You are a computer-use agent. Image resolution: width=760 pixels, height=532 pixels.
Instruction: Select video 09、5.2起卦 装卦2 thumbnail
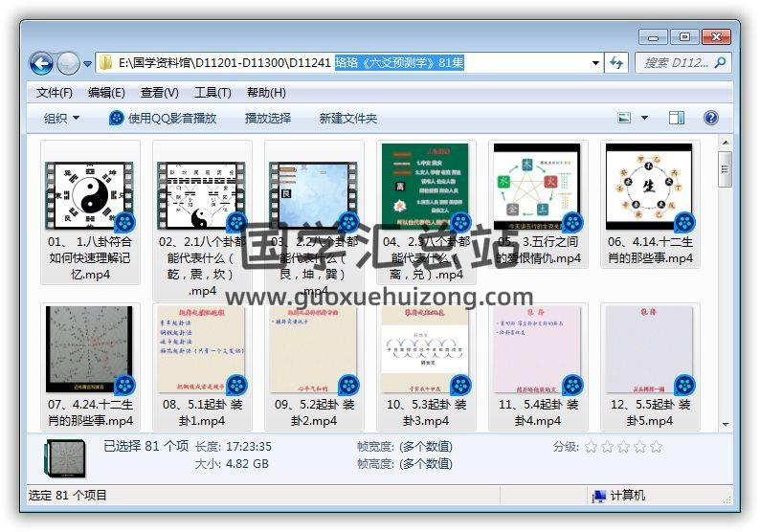coord(313,349)
